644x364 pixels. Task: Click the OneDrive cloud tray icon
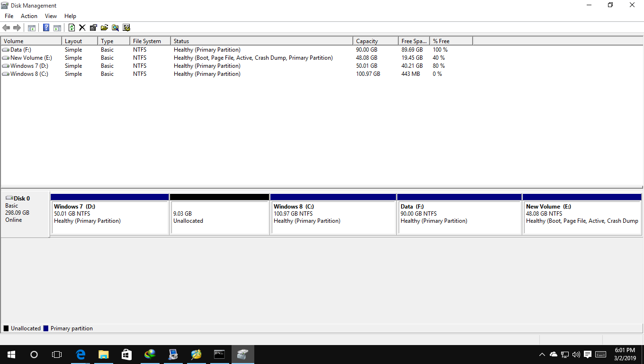(554, 355)
